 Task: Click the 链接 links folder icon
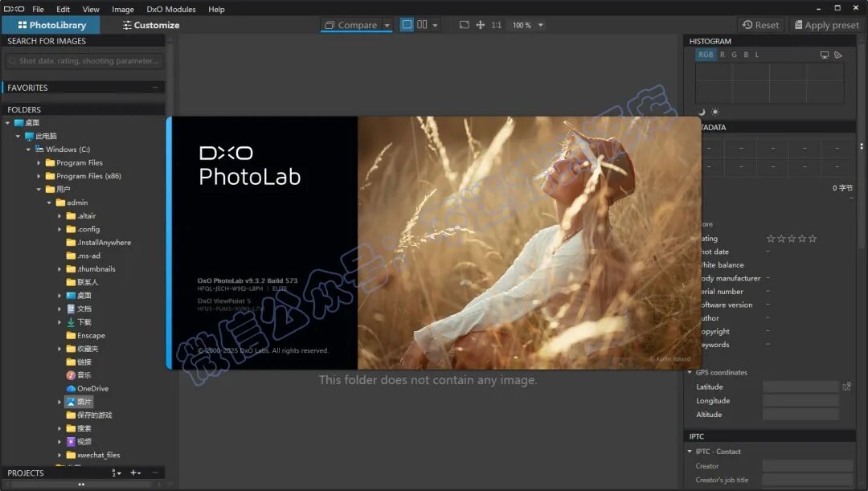(x=71, y=362)
